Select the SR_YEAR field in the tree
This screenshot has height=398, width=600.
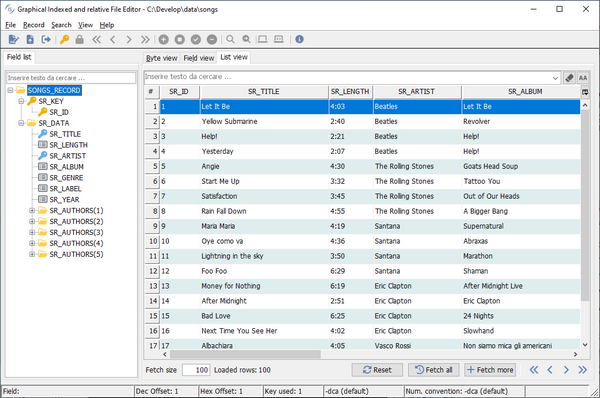coord(64,200)
